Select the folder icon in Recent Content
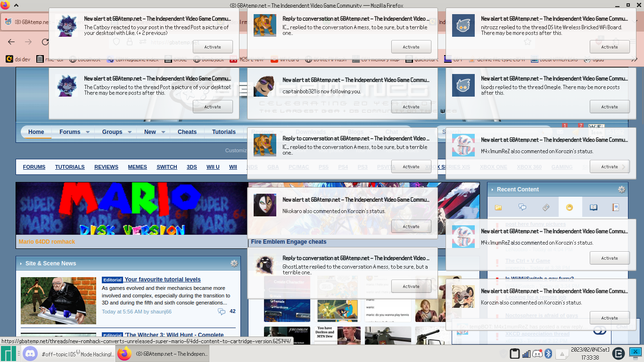Screen dimensions: 644x362 pos(498,207)
